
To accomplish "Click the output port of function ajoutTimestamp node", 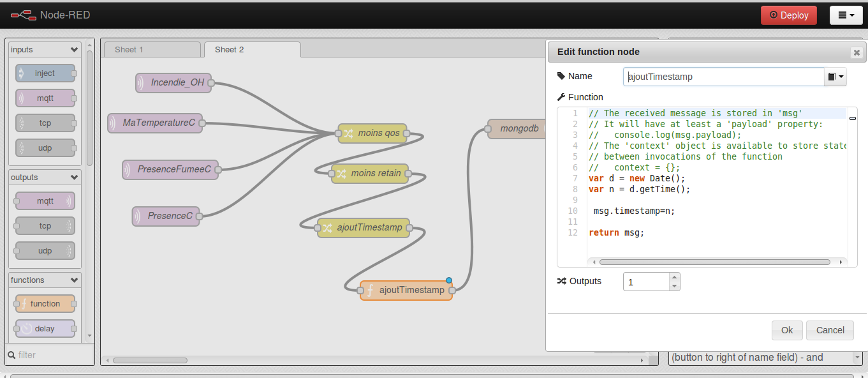I will pyautogui.click(x=452, y=291).
